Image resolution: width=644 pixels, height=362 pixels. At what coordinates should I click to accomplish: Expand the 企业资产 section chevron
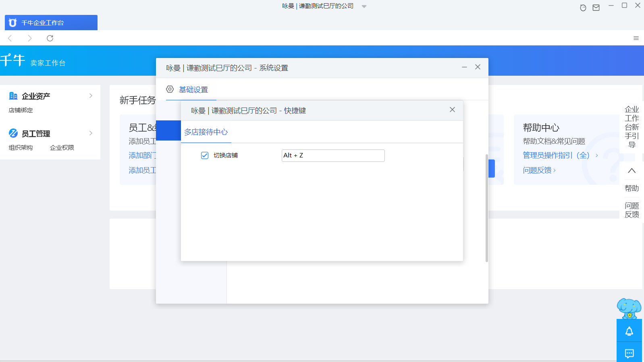pyautogui.click(x=91, y=96)
